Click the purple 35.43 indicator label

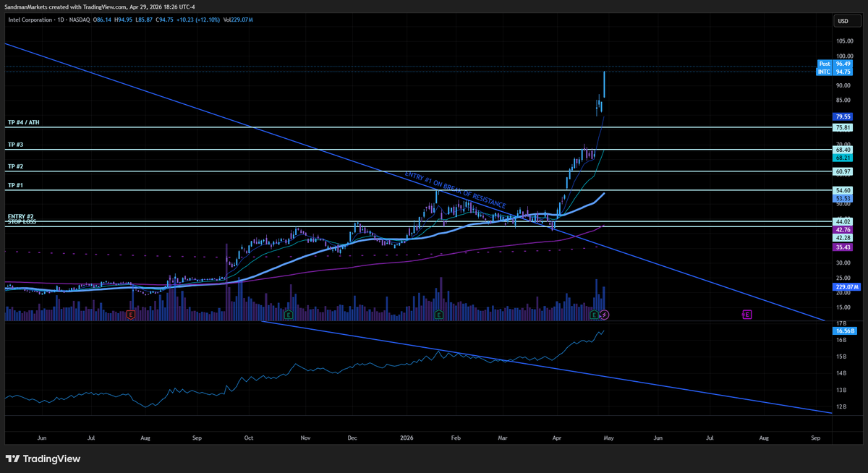coord(843,247)
